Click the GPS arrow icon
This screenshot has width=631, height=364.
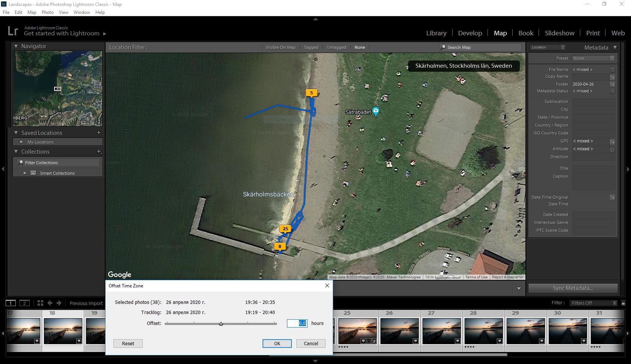click(x=612, y=142)
